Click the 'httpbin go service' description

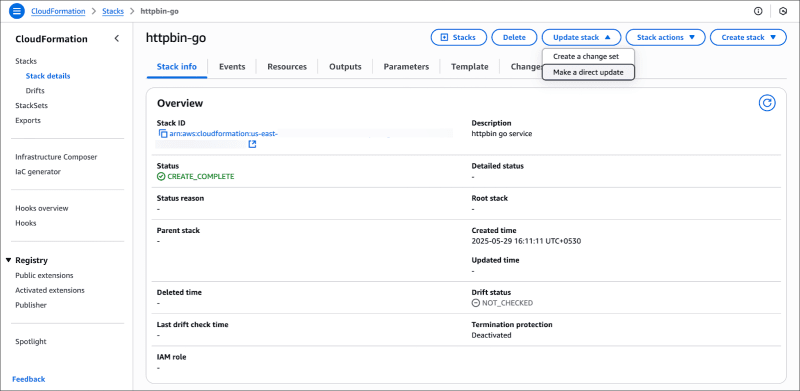502,134
